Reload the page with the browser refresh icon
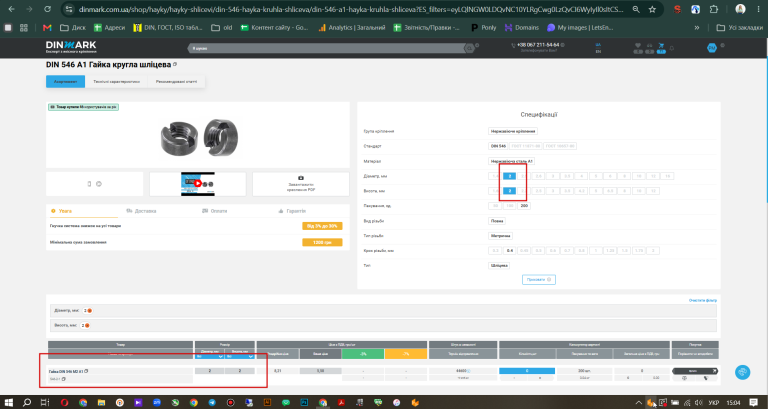Viewport: 768px width, 409px height. pos(47,9)
